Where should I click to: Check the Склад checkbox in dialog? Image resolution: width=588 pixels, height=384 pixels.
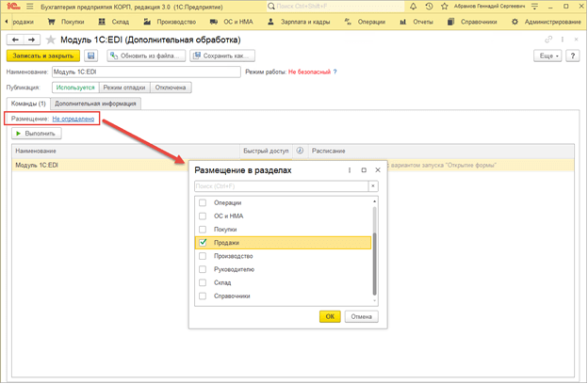pos(203,283)
